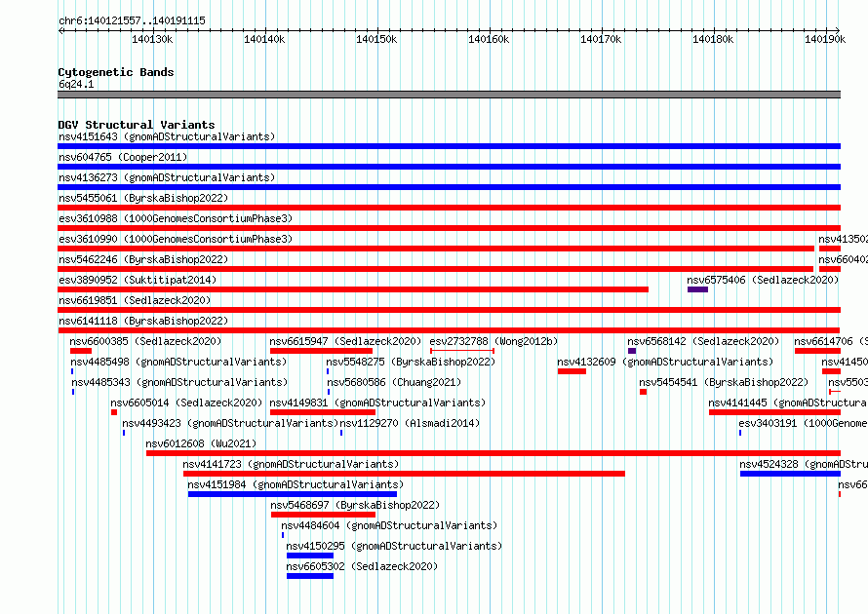Click red bar under nsv5468697
This screenshot has height=614, width=868.
coord(323,515)
